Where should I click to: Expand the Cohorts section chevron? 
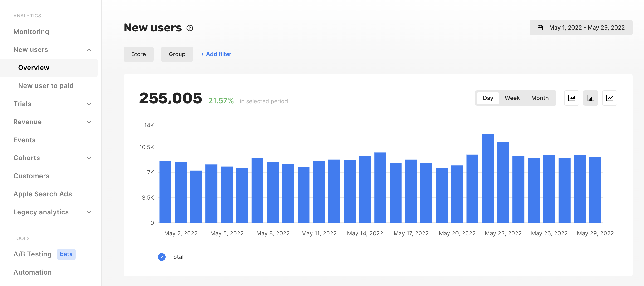point(89,158)
